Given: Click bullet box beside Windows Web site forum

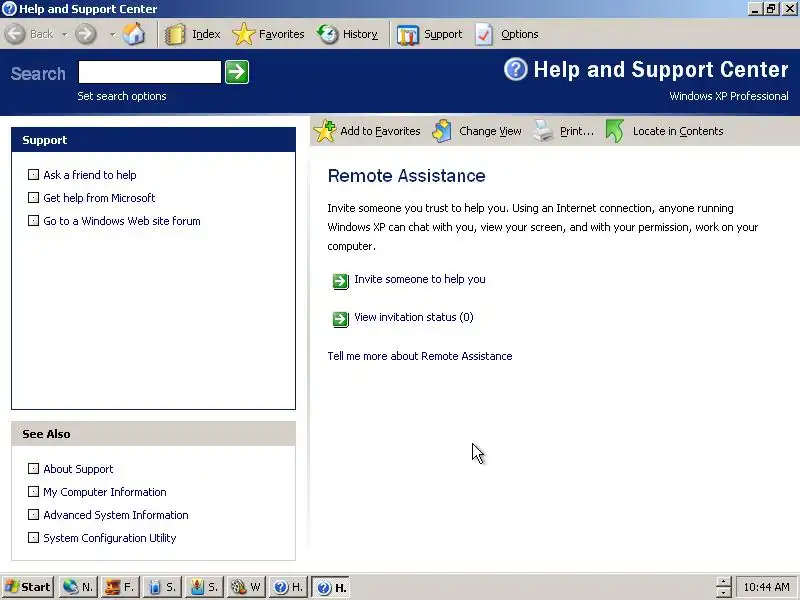Looking at the screenshot, I should (33, 220).
